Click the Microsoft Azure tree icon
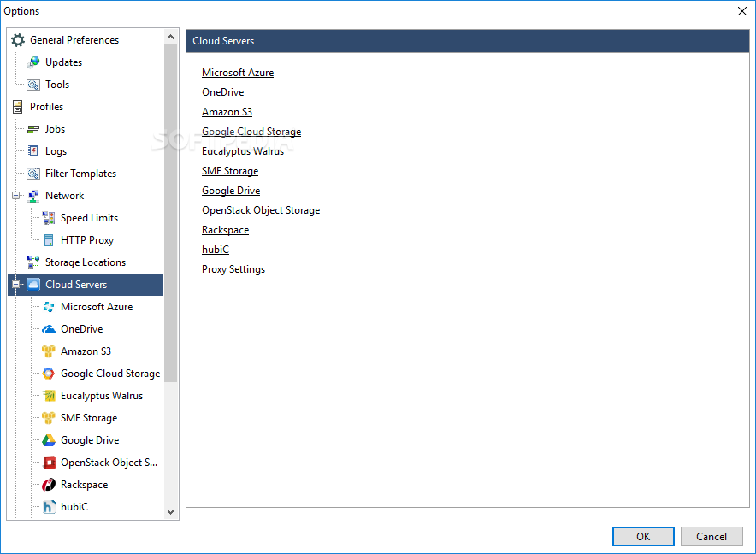The width and height of the screenshot is (756, 554). (x=49, y=307)
